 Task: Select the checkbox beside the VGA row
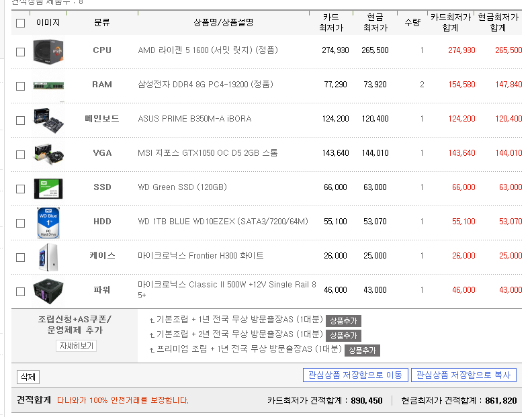tap(20, 154)
